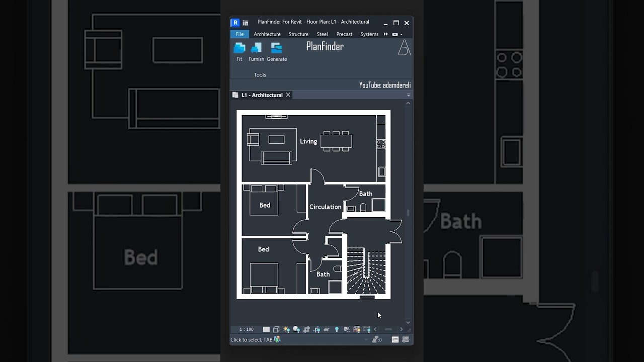Click editable-only list icon in status bar
This screenshot has height=362, width=644.
[395, 340]
